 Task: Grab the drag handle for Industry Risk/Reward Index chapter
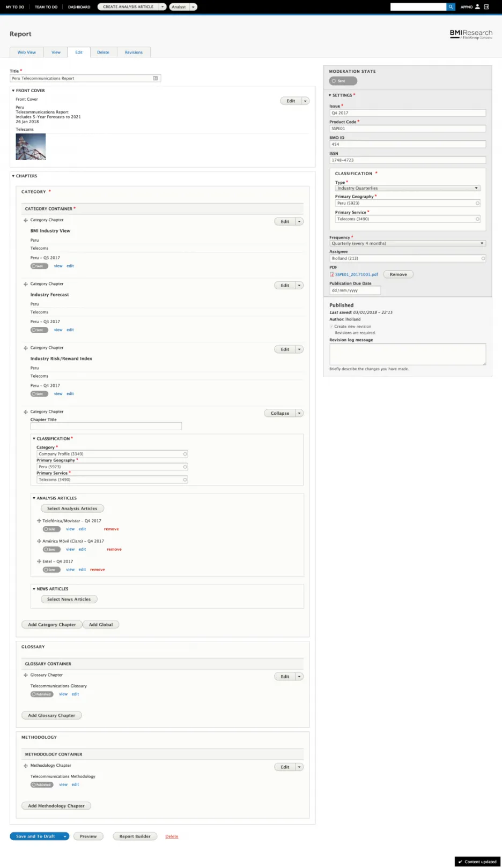pyautogui.click(x=25, y=348)
